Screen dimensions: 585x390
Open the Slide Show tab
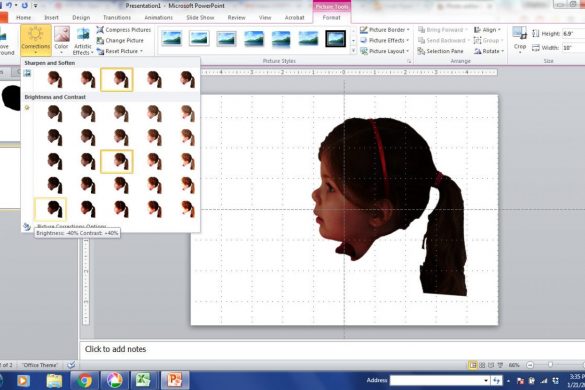tap(200, 18)
